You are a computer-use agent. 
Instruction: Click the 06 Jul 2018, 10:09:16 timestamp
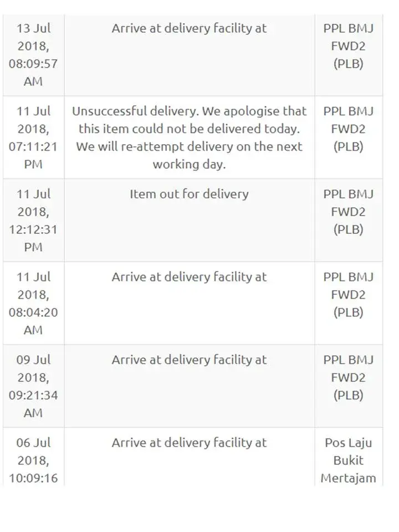click(33, 460)
